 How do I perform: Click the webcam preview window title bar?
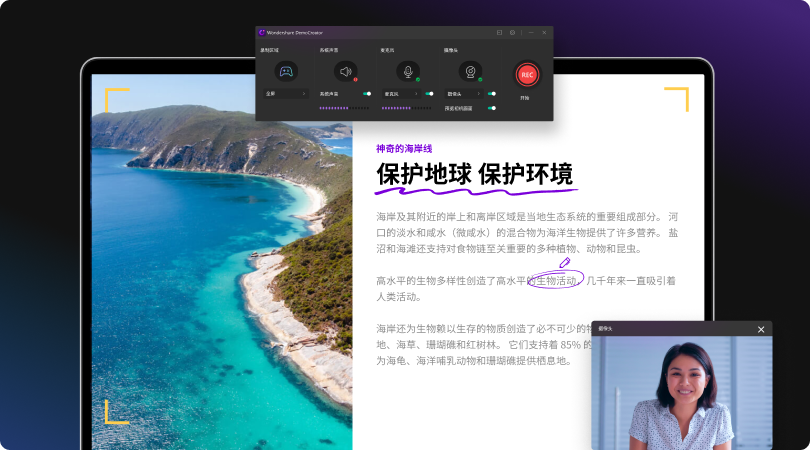(682, 329)
